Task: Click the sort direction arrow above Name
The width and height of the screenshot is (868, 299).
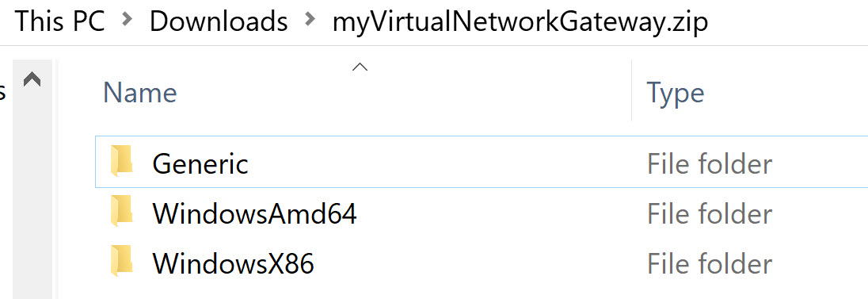Action: (x=360, y=67)
